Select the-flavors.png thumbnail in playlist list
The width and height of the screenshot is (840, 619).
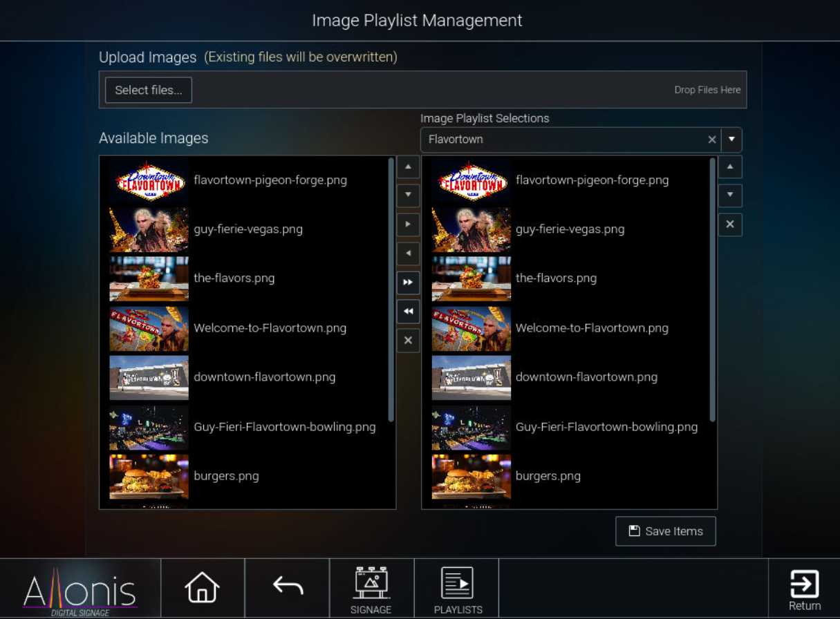(x=472, y=278)
